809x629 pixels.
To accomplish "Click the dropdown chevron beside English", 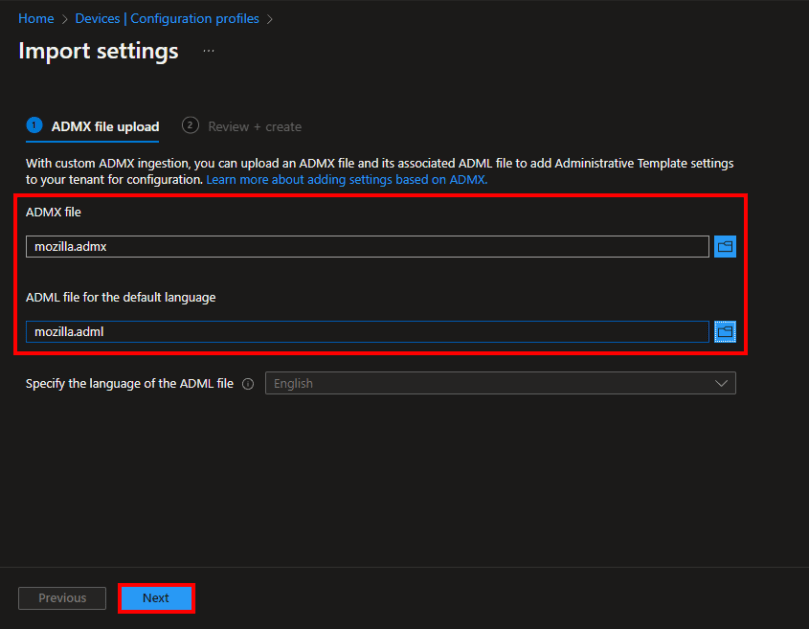I will pyautogui.click(x=722, y=383).
